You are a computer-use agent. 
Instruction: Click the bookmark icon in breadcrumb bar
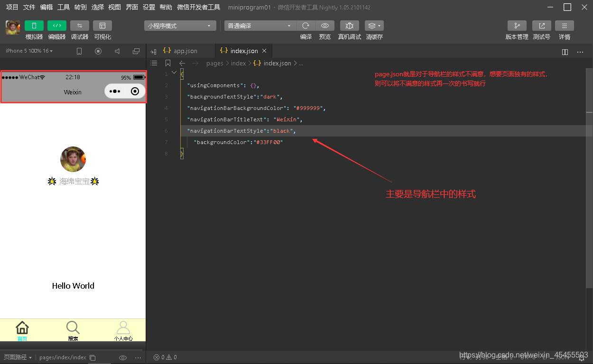click(x=168, y=63)
